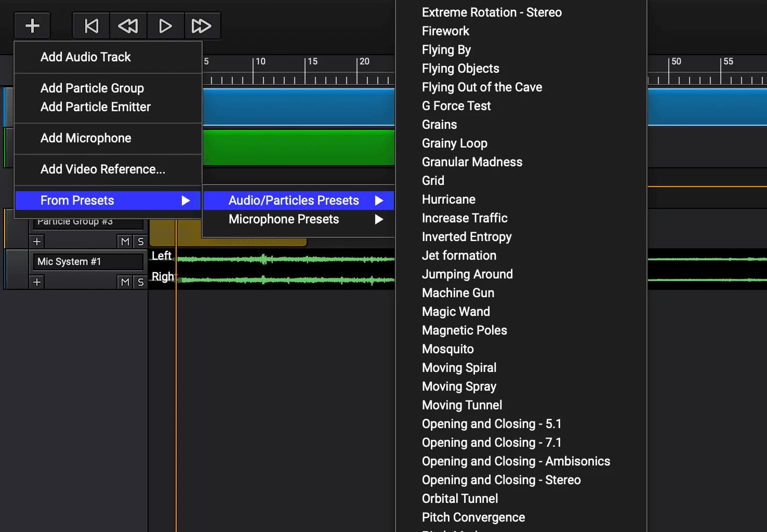Select Add Audio Track from the menu
Image resolution: width=767 pixels, height=532 pixels.
(x=85, y=57)
